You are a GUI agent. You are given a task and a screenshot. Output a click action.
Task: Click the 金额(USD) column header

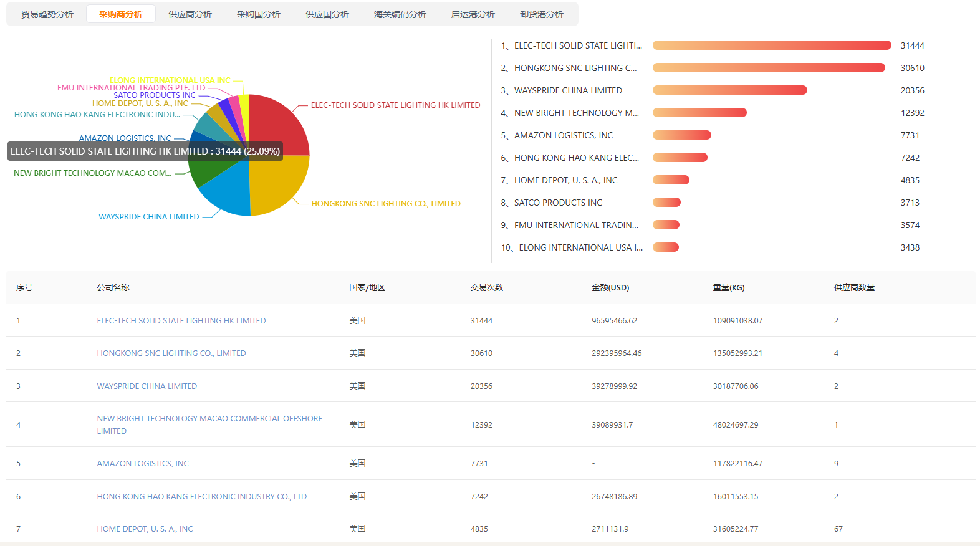click(610, 288)
